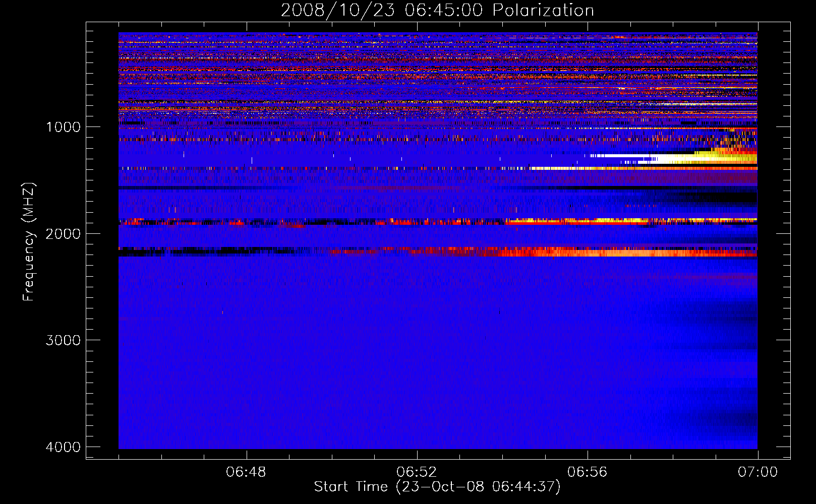816x504 pixels.
Task: Click the 07:00 time tick label
Action: 757,472
